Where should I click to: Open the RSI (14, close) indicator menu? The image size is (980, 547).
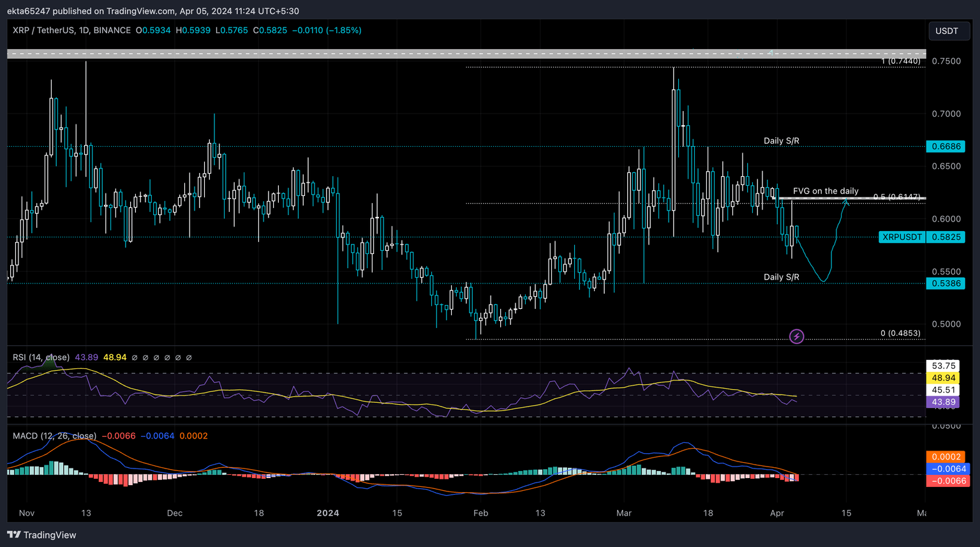[x=41, y=357]
